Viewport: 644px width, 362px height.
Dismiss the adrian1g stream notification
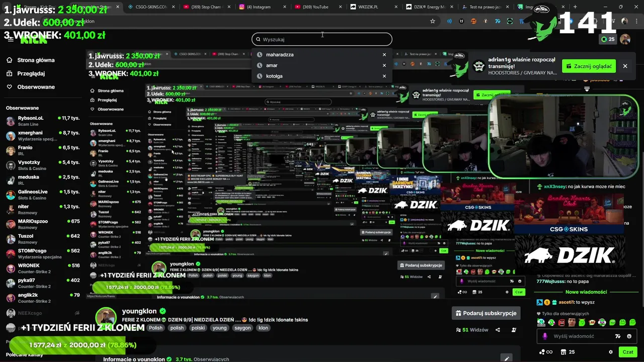point(625,66)
